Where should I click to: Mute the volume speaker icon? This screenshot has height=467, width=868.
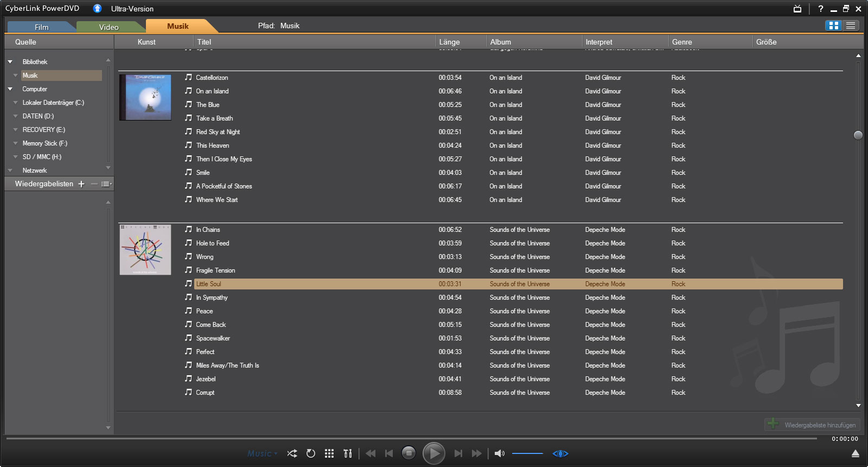click(500, 453)
